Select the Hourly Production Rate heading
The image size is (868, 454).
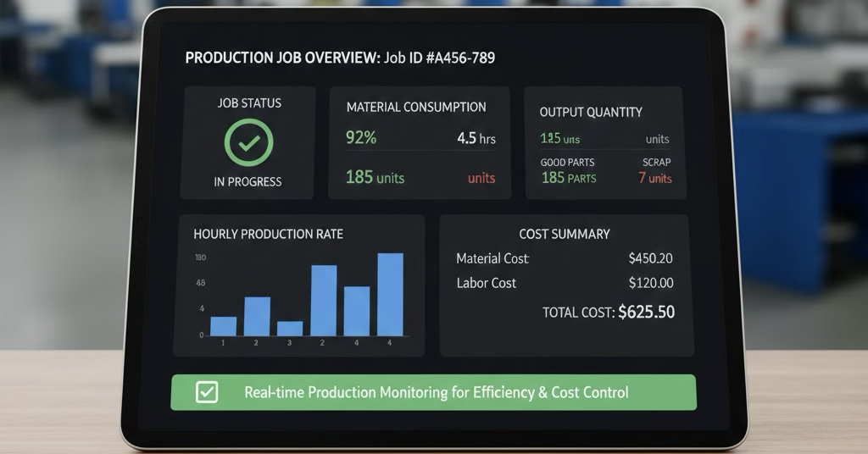[268, 234]
